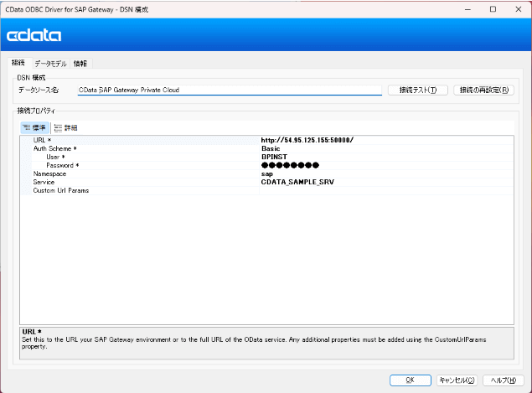Click the Auth Scheme value Basic

271,148
